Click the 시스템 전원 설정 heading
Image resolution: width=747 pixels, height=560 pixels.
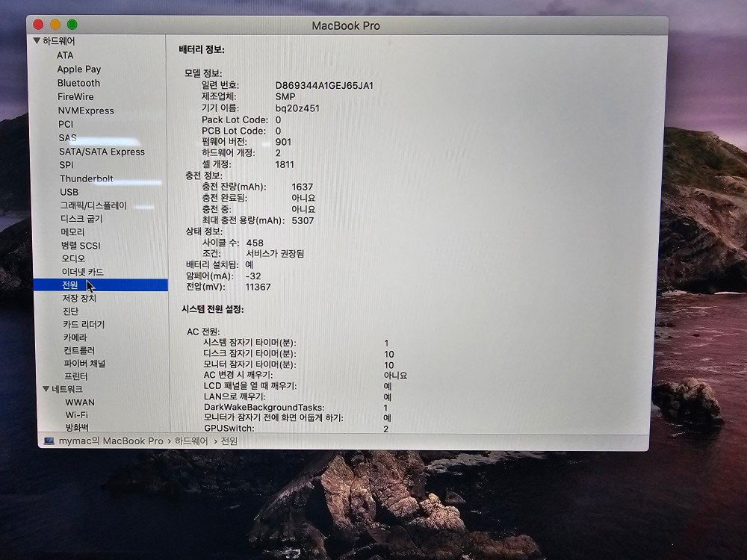(x=212, y=310)
